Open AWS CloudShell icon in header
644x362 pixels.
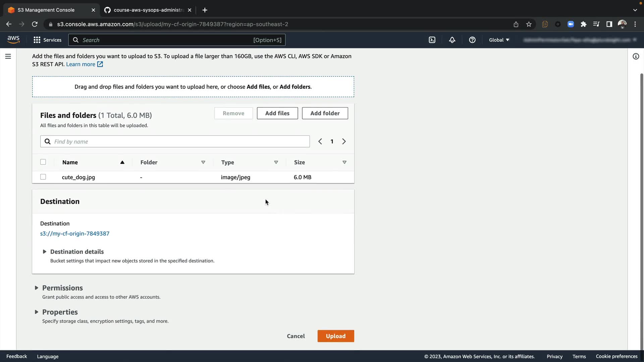(x=432, y=40)
